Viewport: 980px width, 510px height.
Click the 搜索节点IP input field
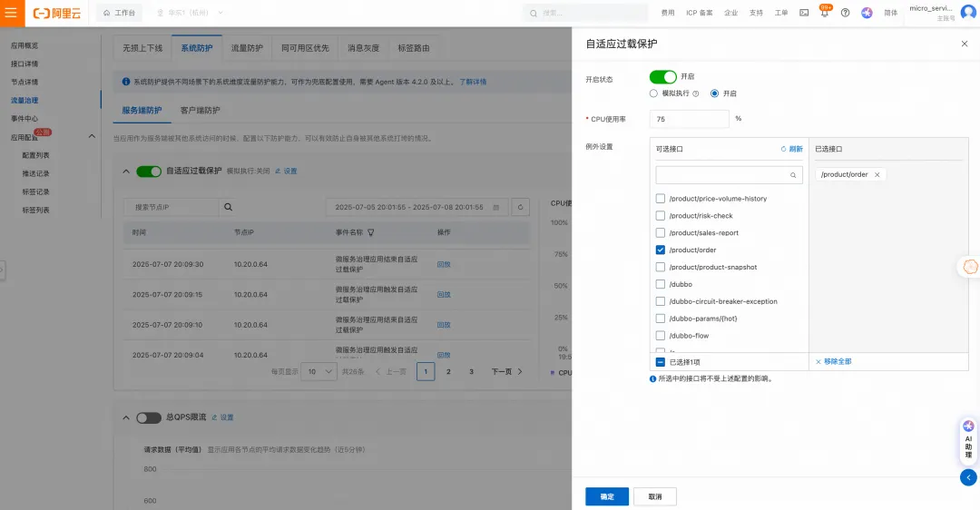171,207
